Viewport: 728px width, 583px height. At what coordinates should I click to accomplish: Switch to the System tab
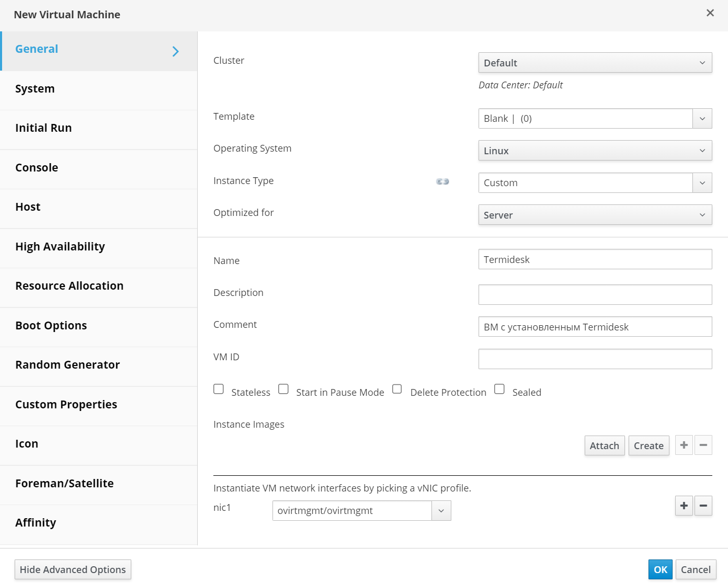35,89
